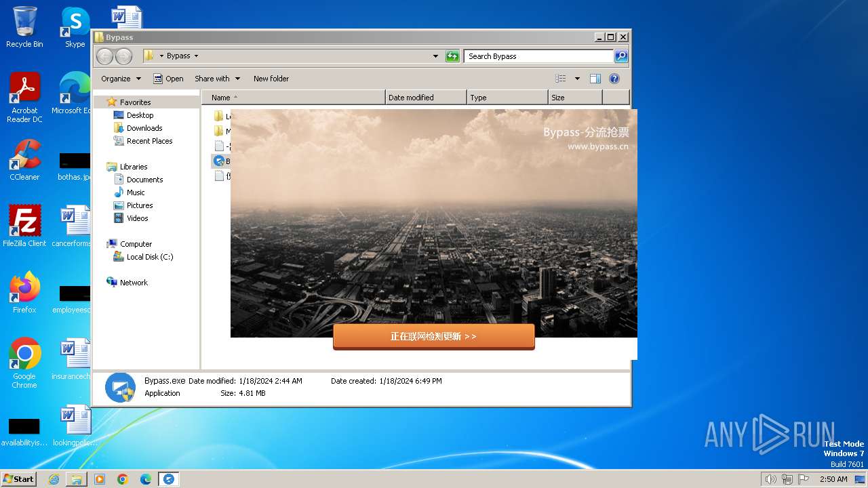The image size is (868, 488).
Task: Click Windows Explorer taskbar icon
Action: (77, 479)
